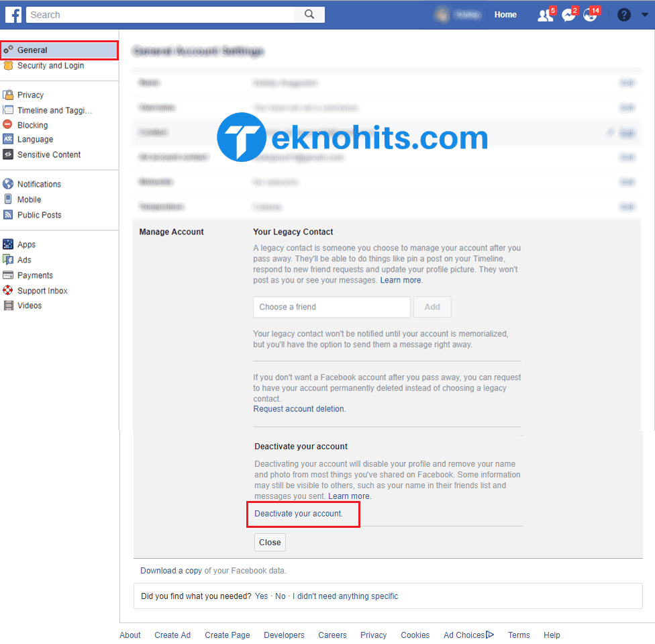655x644 pixels.
Task: Click Request account deletion link
Action: 299,409
